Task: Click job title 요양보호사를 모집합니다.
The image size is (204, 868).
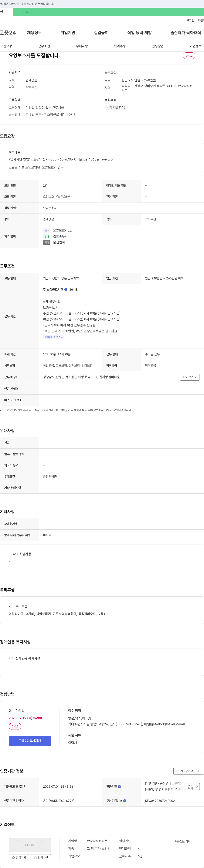Action: coord(34,56)
